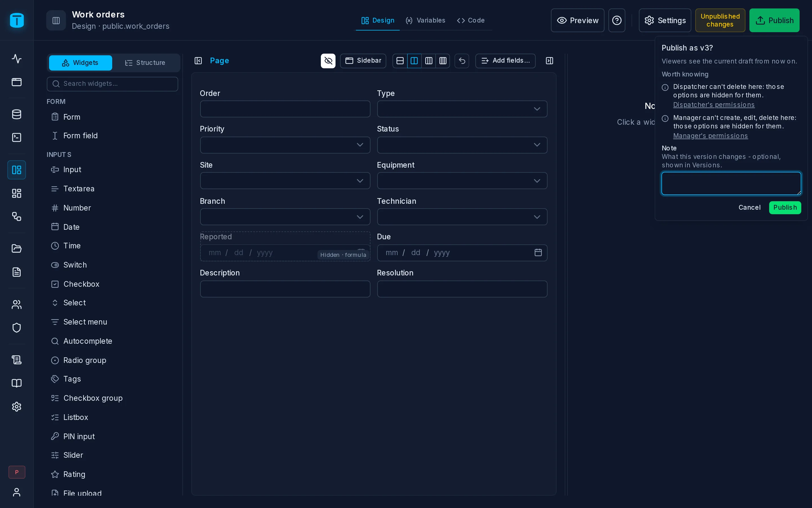
Task: Collapse the left panel toggle beside Page
Action: coord(198,61)
